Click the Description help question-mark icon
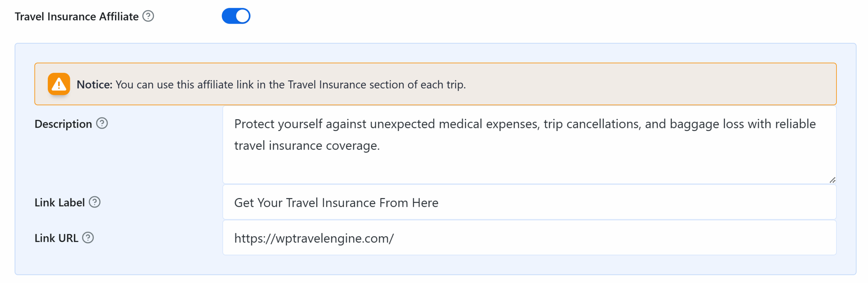The image size is (868, 283). tap(102, 123)
